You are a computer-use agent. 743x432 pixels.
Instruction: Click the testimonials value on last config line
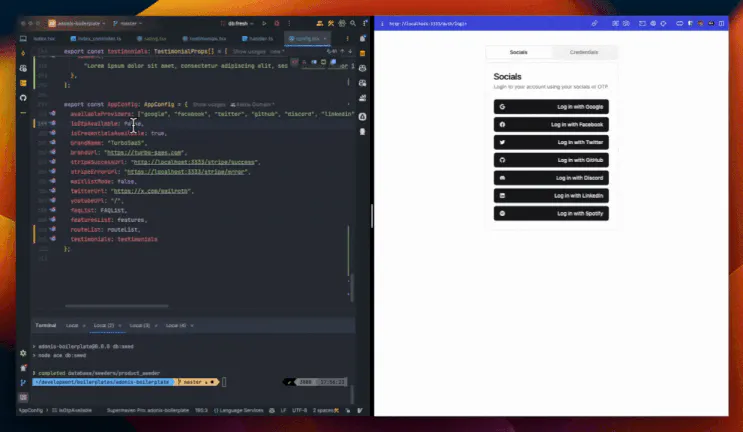[137, 239]
